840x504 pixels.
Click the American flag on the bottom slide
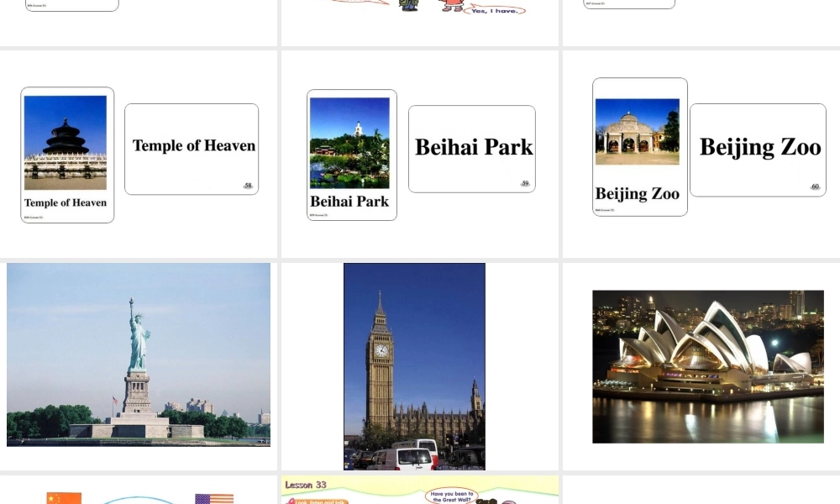click(214, 498)
